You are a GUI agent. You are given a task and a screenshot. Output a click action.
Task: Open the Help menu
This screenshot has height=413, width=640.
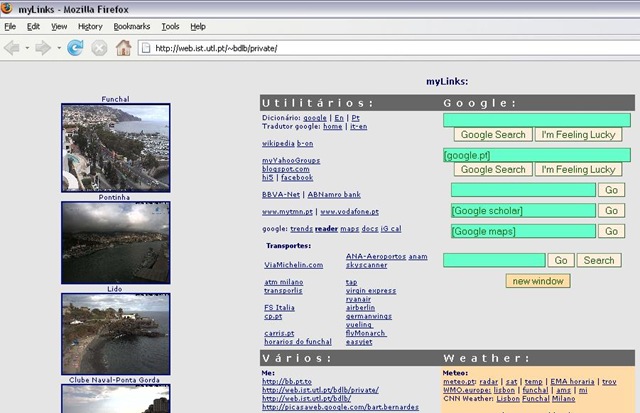198,27
